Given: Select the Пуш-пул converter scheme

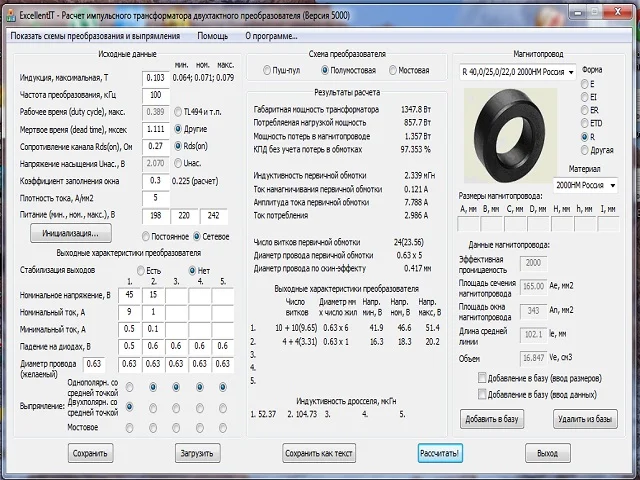Looking at the screenshot, I should pyautogui.click(x=266, y=71).
